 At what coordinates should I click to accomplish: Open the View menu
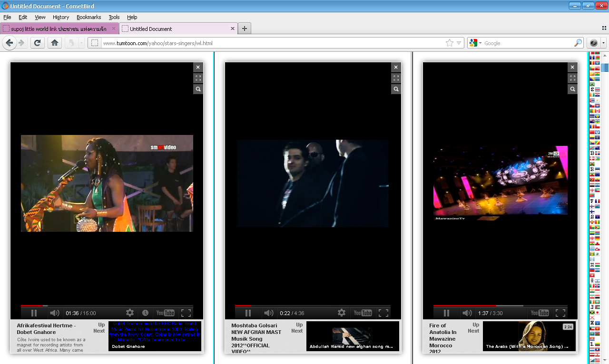pyautogui.click(x=40, y=17)
